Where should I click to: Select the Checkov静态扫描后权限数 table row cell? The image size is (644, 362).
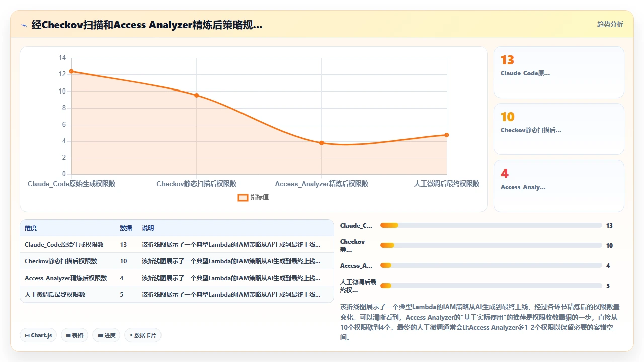(61, 261)
